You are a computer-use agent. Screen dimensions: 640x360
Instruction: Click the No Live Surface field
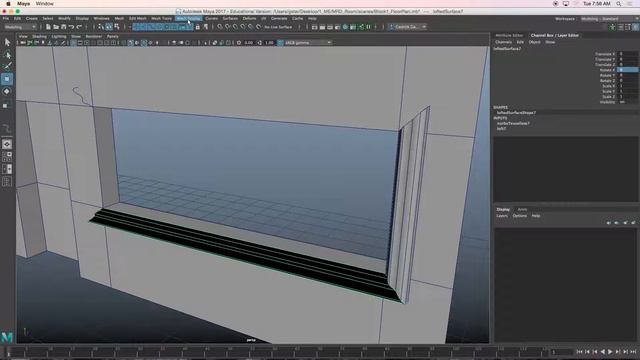coord(278,27)
